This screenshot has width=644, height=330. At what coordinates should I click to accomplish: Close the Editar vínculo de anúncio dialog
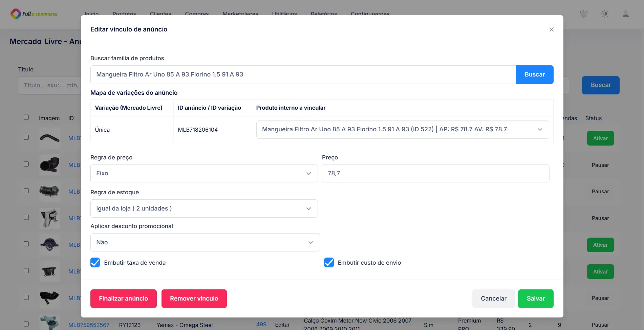(551, 29)
